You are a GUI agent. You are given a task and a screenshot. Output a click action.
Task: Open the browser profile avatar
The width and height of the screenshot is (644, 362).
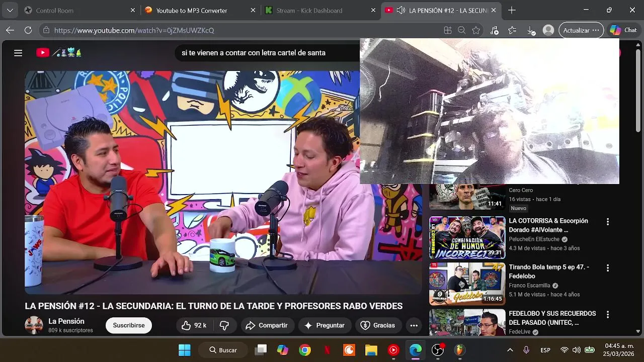click(x=548, y=30)
